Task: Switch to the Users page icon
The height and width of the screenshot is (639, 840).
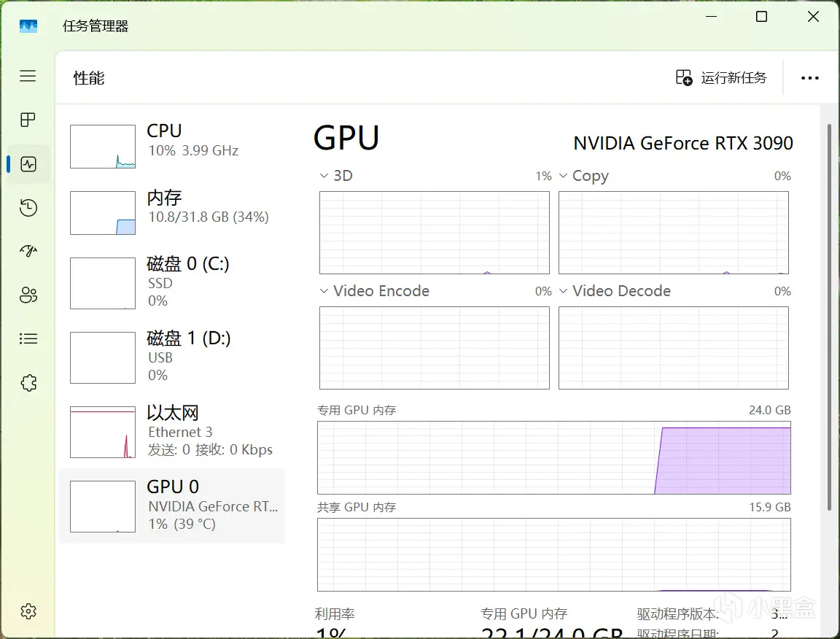Action: [28, 295]
